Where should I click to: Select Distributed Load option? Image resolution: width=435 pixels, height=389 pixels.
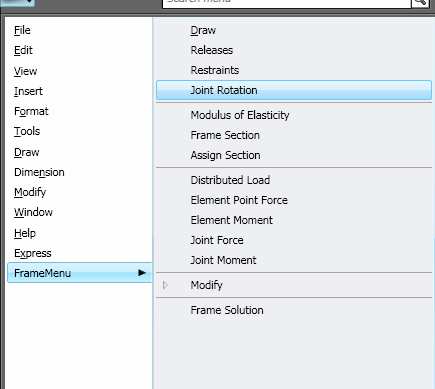[x=230, y=180]
